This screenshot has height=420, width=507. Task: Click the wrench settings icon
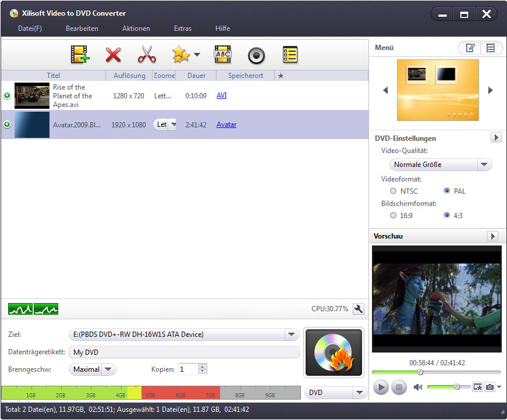pos(358,309)
